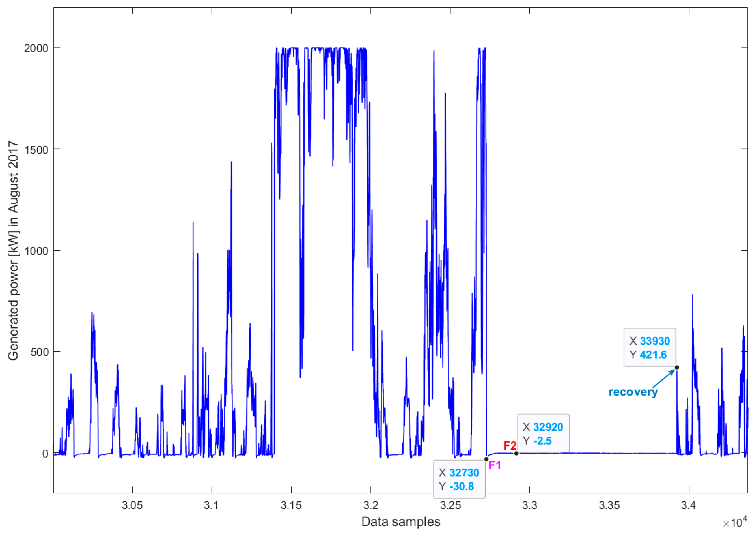The image size is (756, 535).
Task: Click the data tip showing X 32730
Action: point(459,479)
